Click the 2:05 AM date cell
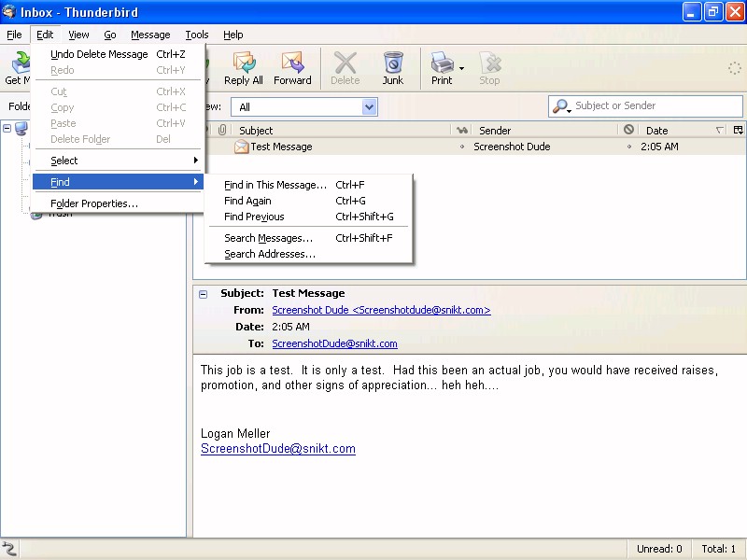747x560 pixels. [659, 147]
